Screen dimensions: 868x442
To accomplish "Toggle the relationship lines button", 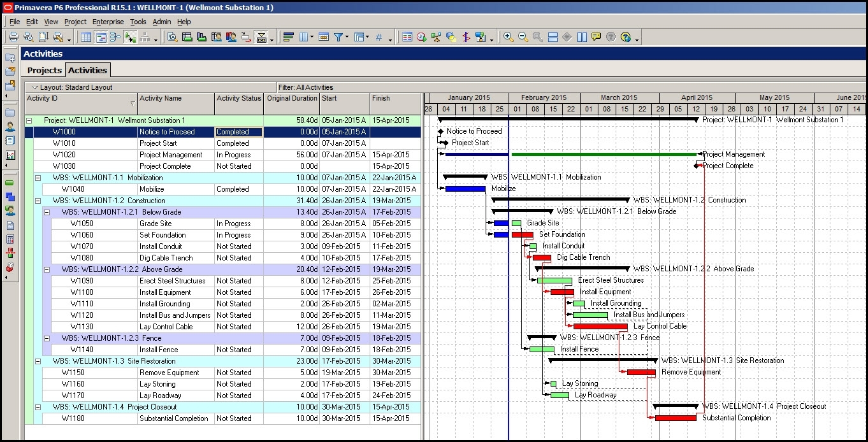I will [131, 37].
